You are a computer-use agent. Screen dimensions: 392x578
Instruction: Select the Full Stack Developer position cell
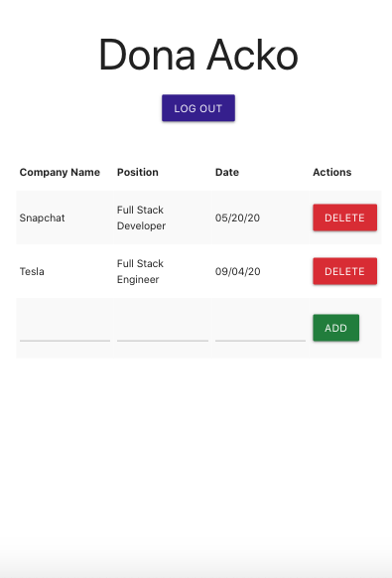pyautogui.click(x=142, y=217)
